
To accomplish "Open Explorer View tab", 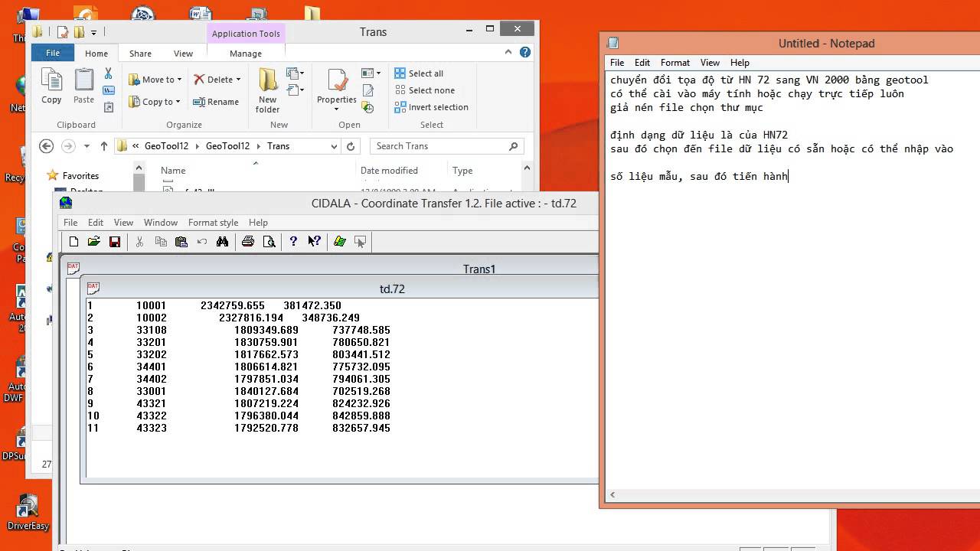I will 183,54.
